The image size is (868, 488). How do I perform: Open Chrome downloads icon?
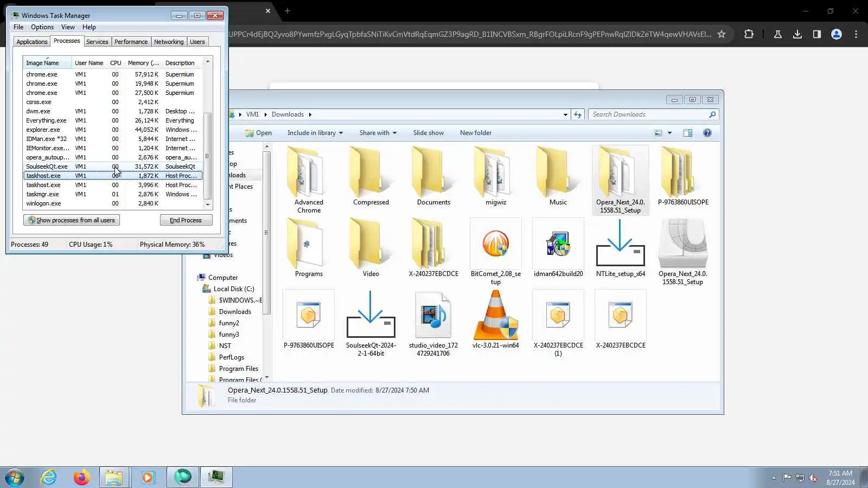pos(797,34)
